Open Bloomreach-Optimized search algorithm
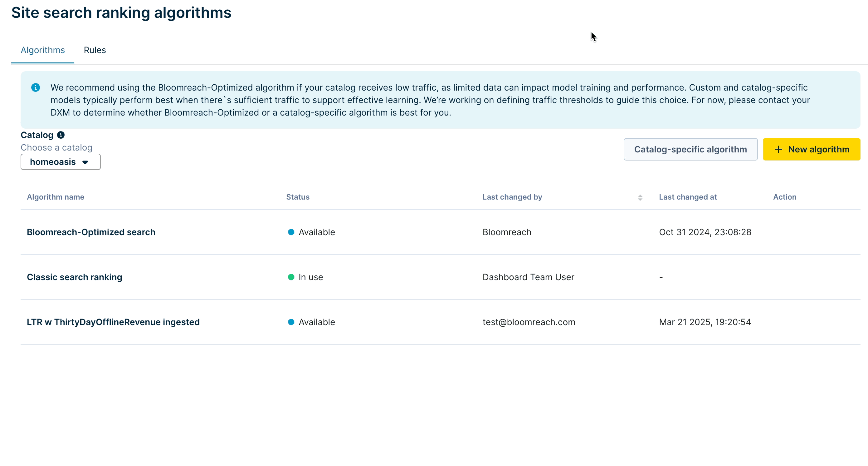The image size is (868, 466). (x=91, y=232)
